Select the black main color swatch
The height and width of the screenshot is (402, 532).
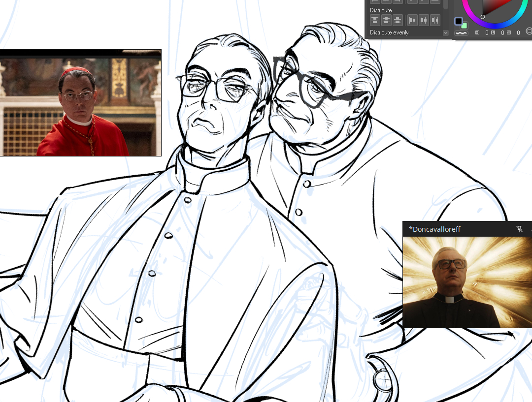(x=459, y=21)
